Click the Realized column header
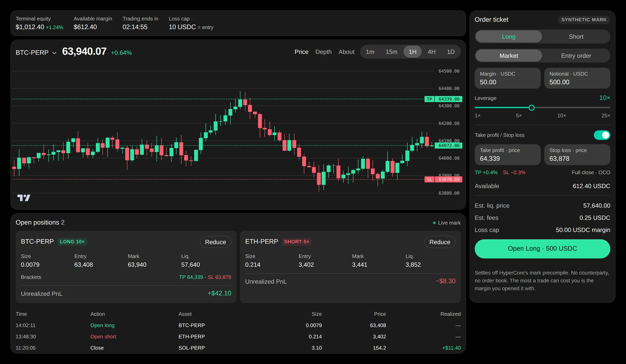Viewport: 626px width, 364px height. [450, 314]
